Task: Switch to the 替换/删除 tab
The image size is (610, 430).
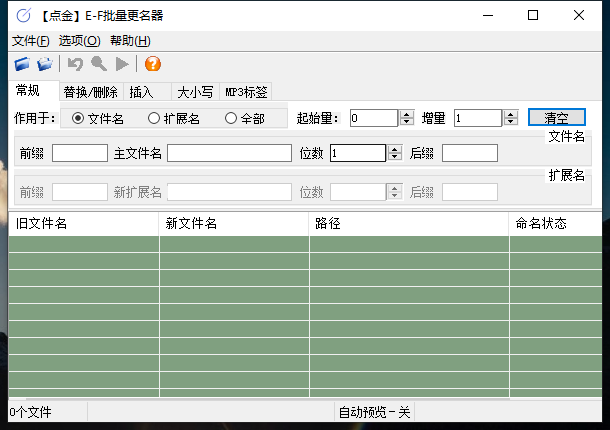Action: [91, 92]
